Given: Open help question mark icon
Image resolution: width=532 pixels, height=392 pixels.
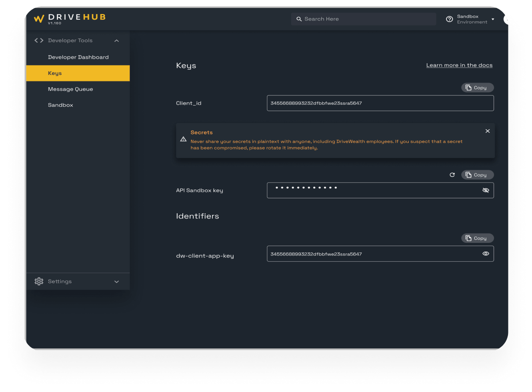Looking at the screenshot, I should tap(449, 19).
